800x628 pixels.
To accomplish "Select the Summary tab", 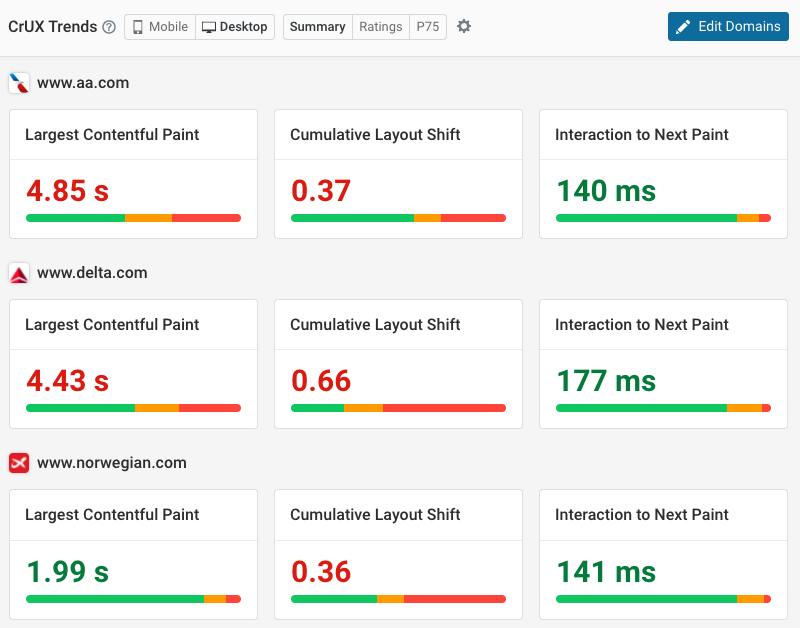I will pyautogui.click(x=317, y=27).
